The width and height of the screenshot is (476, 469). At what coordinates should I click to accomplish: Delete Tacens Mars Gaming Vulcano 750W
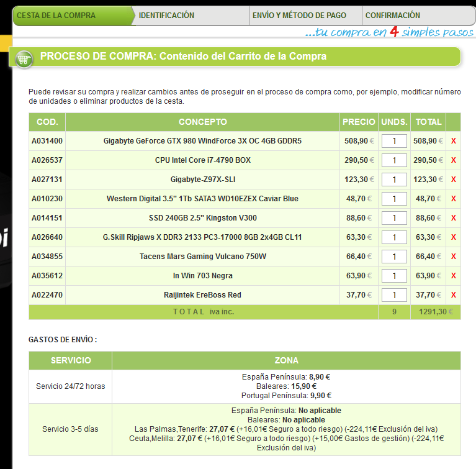click(x=453, y=257)
